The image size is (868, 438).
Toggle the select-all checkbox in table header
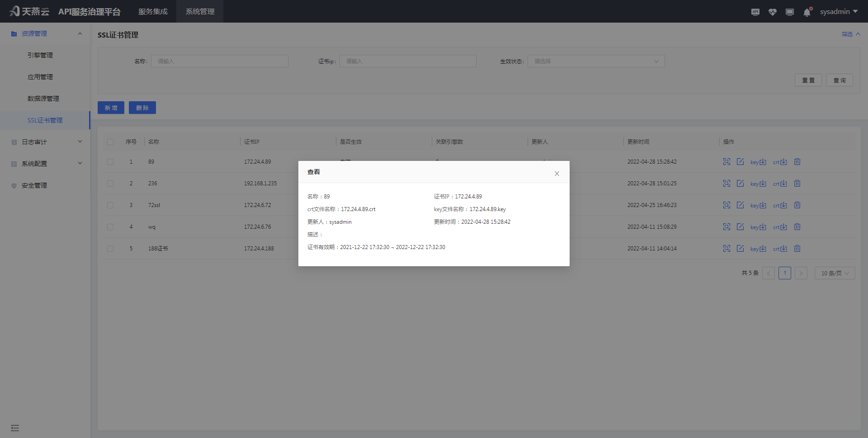click(110, 142)
